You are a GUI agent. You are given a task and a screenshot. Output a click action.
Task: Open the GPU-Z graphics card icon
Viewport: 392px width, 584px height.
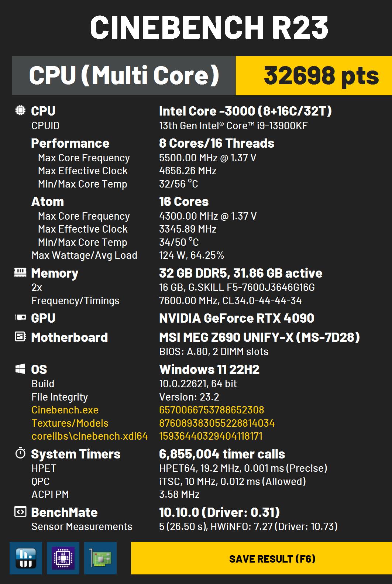pyautogui.click(x=100, y=558)
